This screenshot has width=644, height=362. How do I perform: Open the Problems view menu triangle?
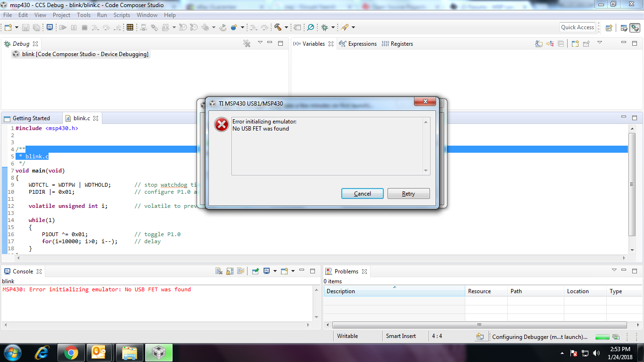coord(614,270)
